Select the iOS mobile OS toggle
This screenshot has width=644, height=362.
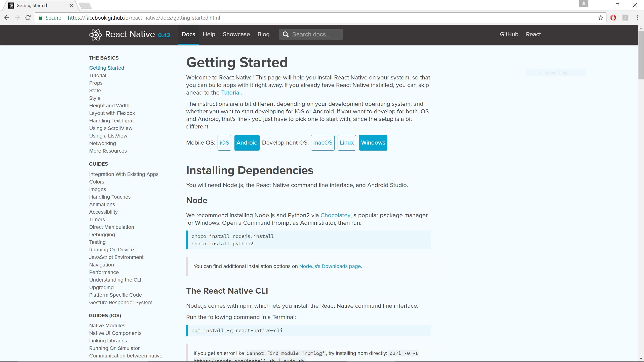(224, 143)
